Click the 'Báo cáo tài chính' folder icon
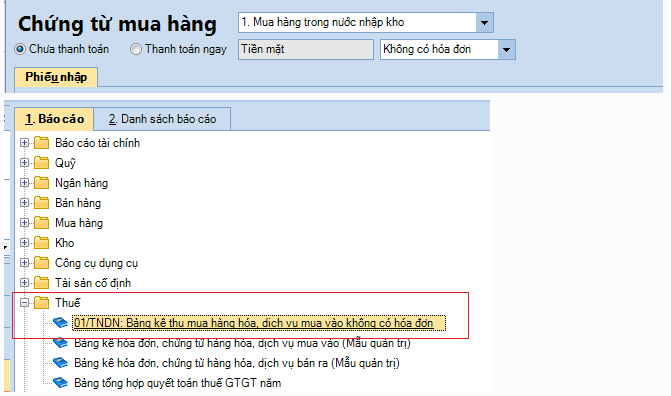The width and height of the screenshot is (671, 396). [42, 143]
